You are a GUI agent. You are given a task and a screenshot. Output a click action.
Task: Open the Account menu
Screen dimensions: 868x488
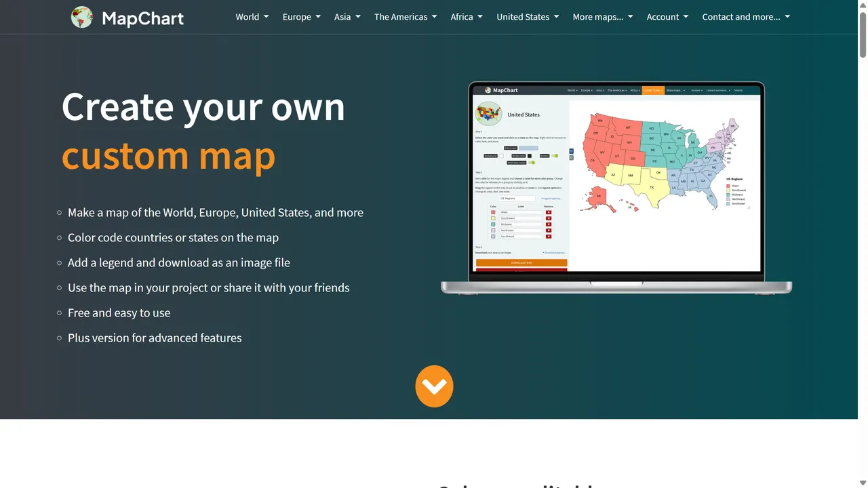667,17
